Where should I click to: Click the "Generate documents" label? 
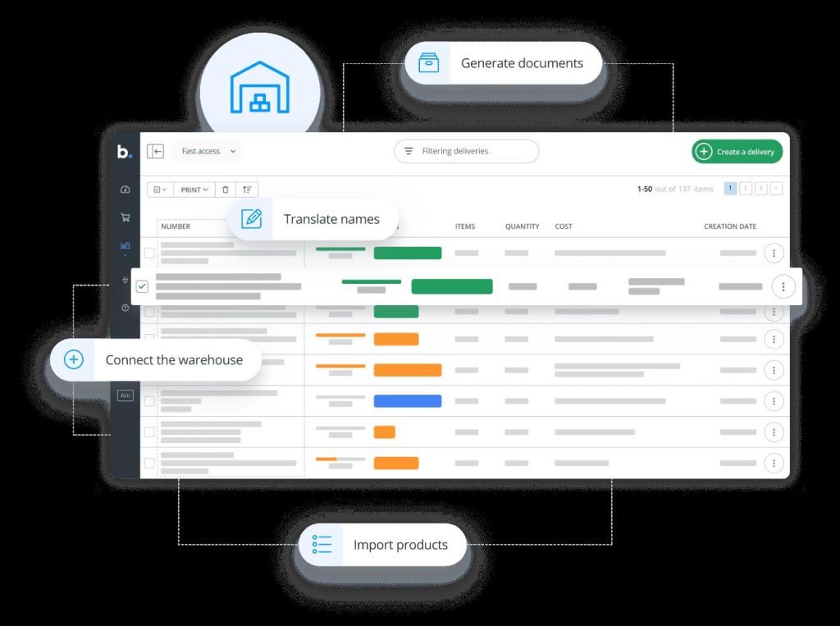(522, 62)
